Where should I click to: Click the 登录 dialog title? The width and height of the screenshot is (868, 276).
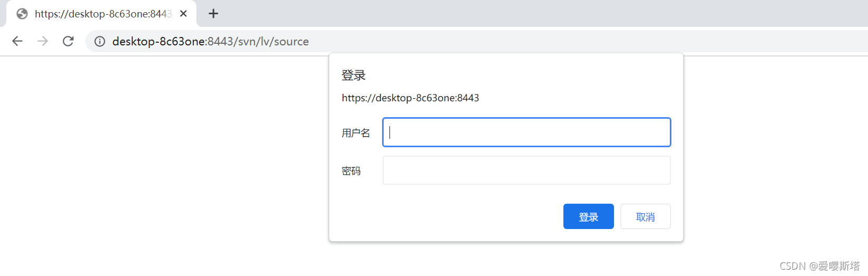tap(354, 75)
